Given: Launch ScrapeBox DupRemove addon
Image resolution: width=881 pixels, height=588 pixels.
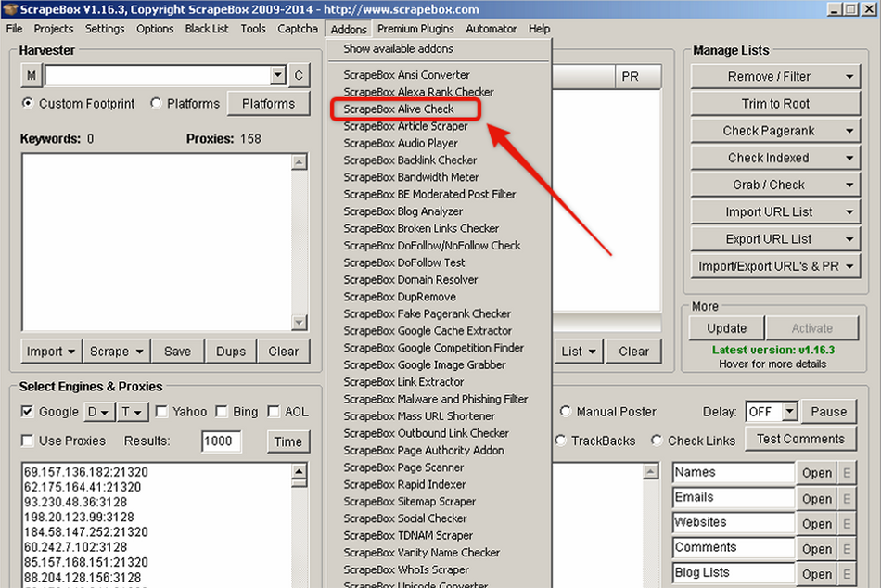Looking at the screenshot, I should 400,297.
